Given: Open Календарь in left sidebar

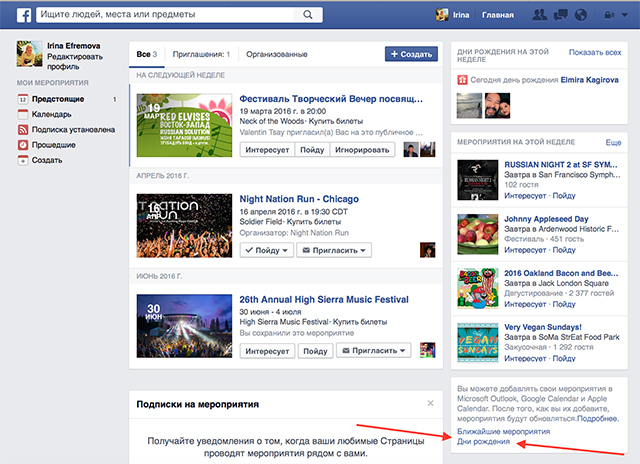Looking at the screenshot, I should coord(51,114).
